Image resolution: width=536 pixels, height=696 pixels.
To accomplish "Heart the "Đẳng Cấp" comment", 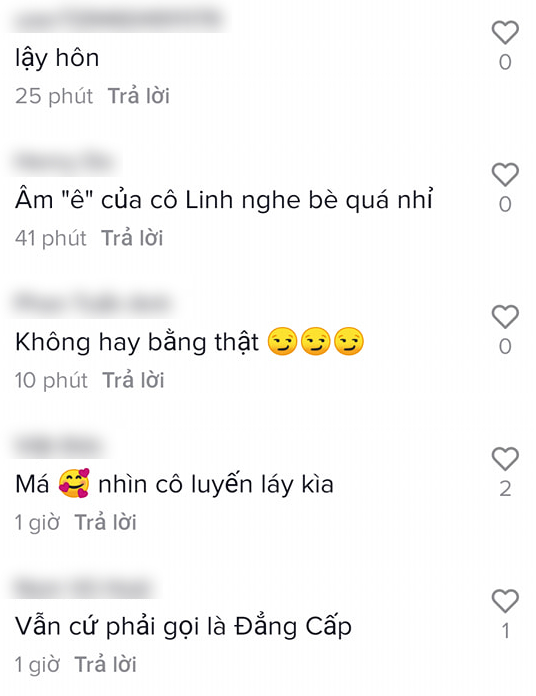I will [x=505, y=601].
